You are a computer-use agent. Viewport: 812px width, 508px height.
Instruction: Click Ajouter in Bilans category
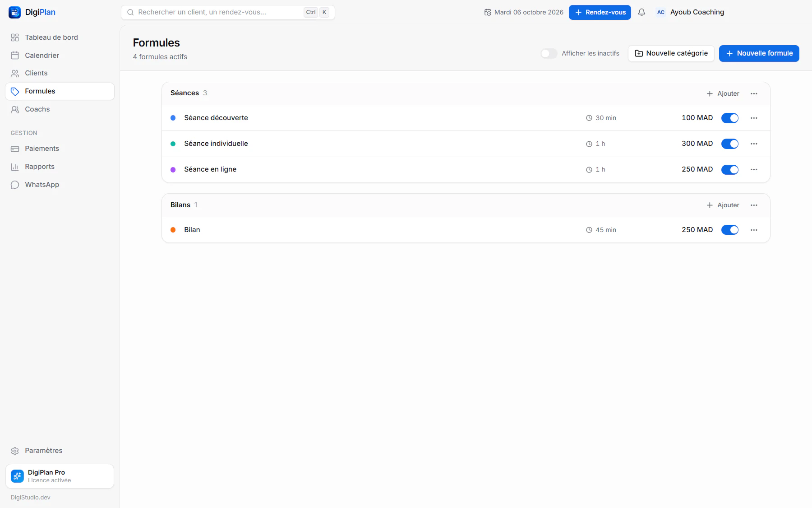pyautogui.click(x=723, y=205)
